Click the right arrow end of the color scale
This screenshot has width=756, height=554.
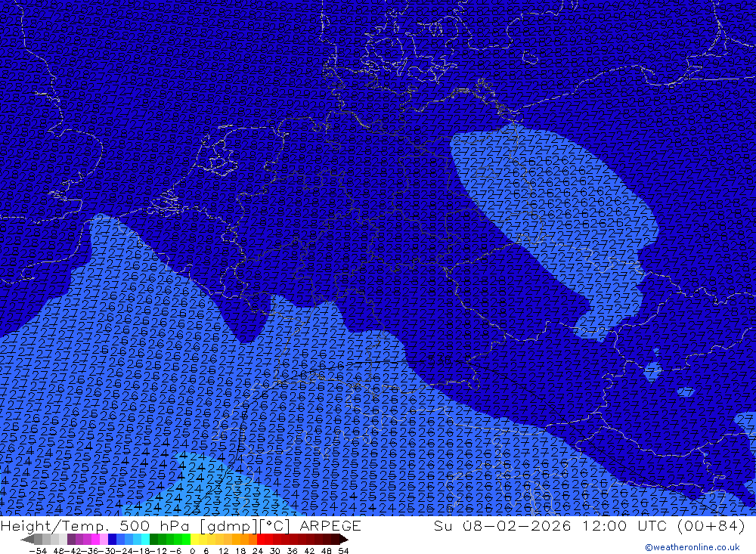click(343, 540)
